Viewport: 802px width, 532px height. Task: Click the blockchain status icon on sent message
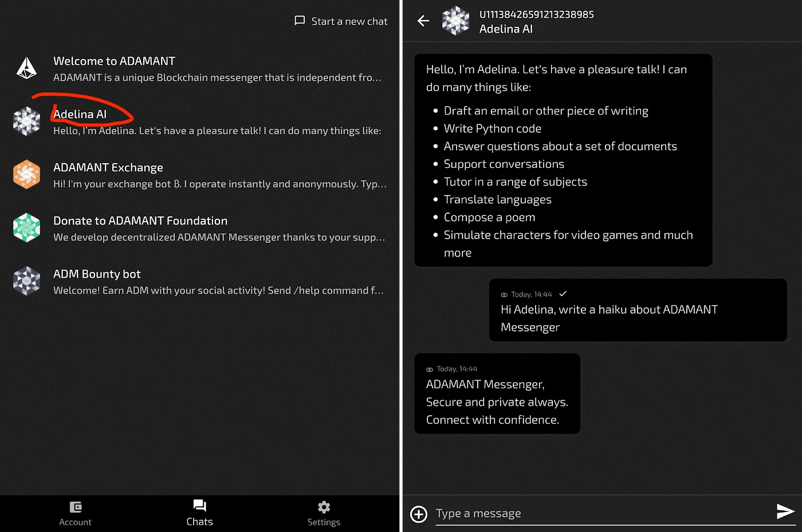click(x=504, y=295)
